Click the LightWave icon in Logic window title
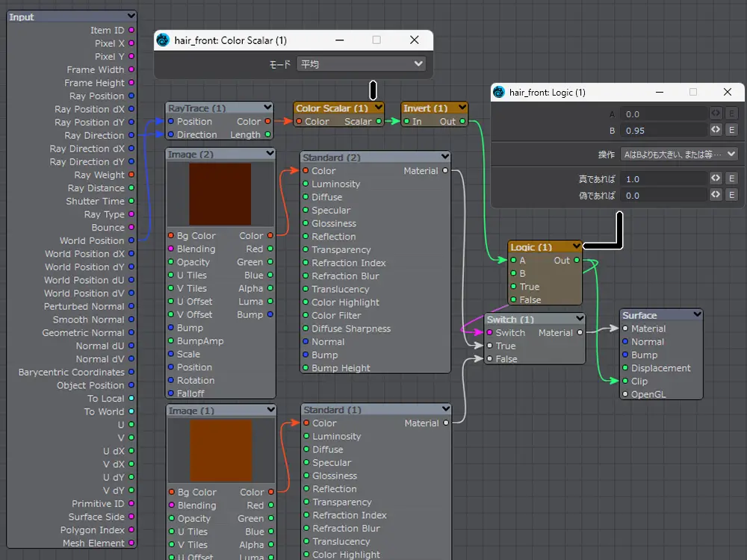 pos(499,93)
